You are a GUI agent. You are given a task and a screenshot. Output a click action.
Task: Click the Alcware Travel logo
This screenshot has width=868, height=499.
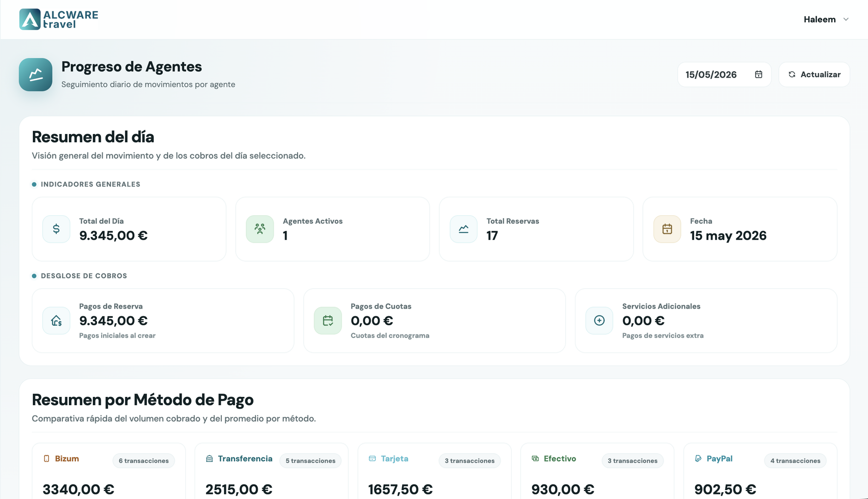59,19
